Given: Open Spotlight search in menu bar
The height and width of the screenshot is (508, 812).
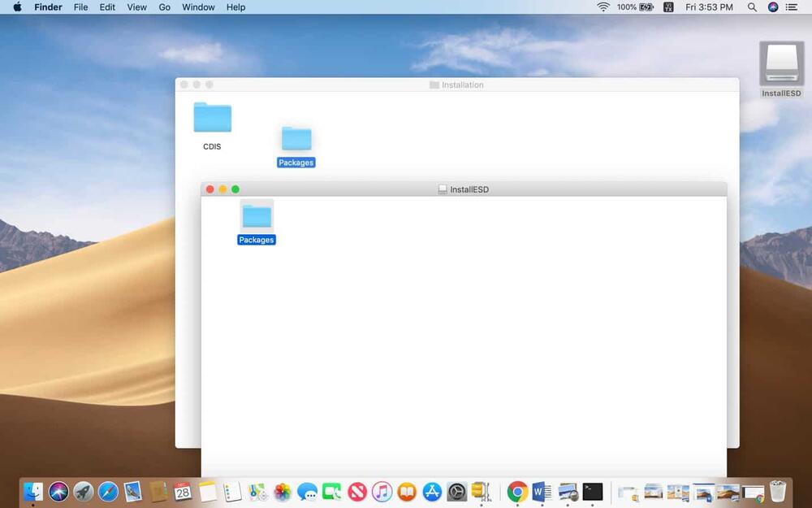Looking at the screenshot, I should click(x=752, y=7).
